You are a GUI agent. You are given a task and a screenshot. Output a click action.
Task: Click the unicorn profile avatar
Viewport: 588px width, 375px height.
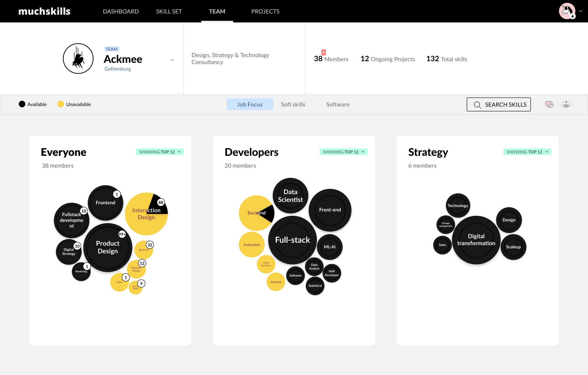click(567, 11)
